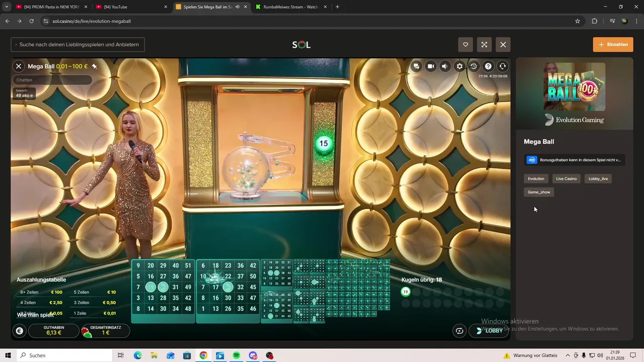Select the Lobby_live tag
The height and width of the screenshot is (362, 644).
point(598,178)
